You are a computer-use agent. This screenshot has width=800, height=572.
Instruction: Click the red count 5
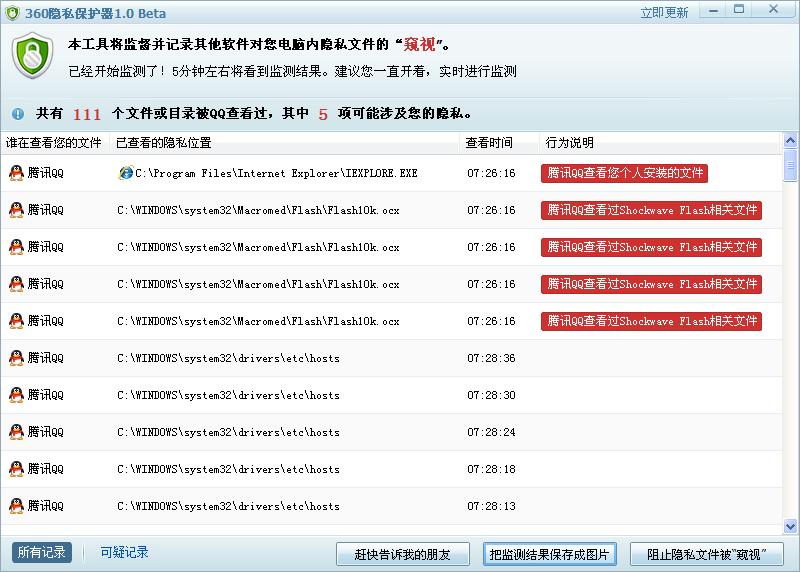pyautogui.click(x=323, y=114)
